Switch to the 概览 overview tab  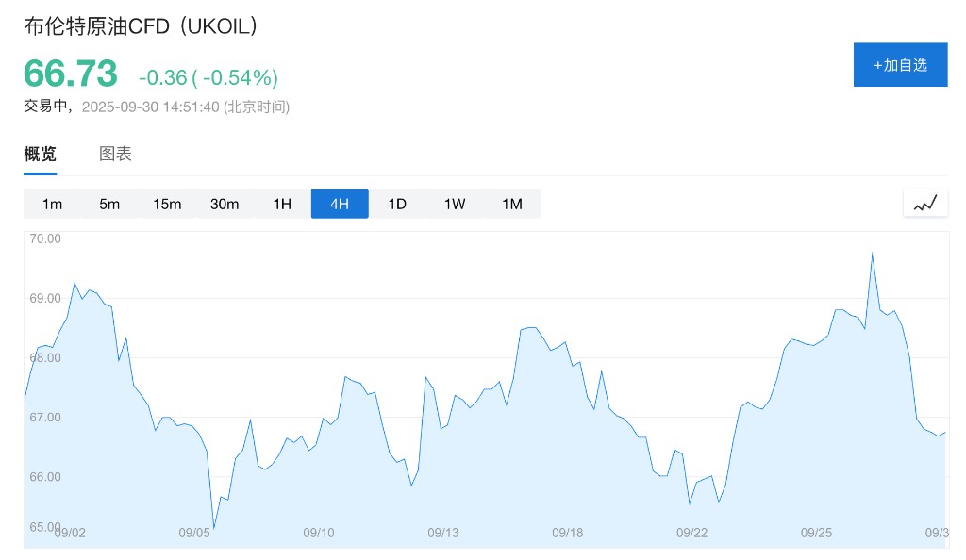[x=40, y=154]
